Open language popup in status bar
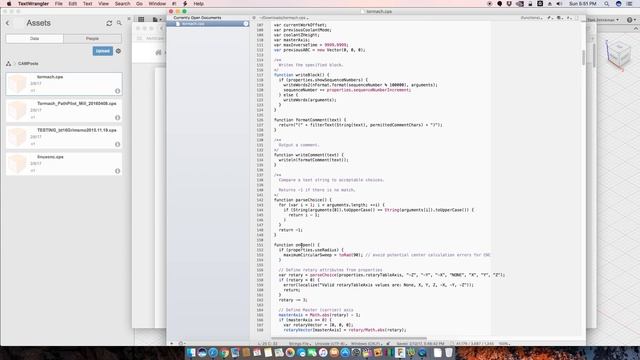The width and height of the screenshot is (640, 360). click(299, 344)
